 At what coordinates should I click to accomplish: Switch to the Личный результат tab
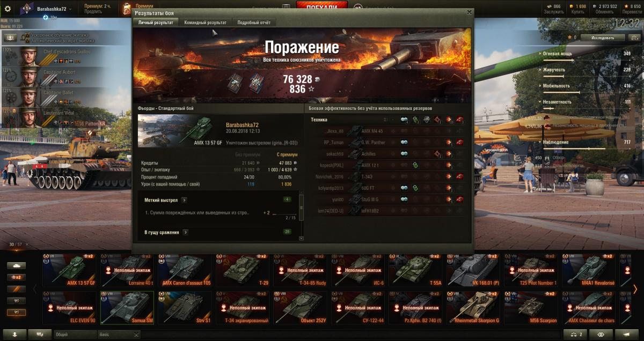coord(156,23)
